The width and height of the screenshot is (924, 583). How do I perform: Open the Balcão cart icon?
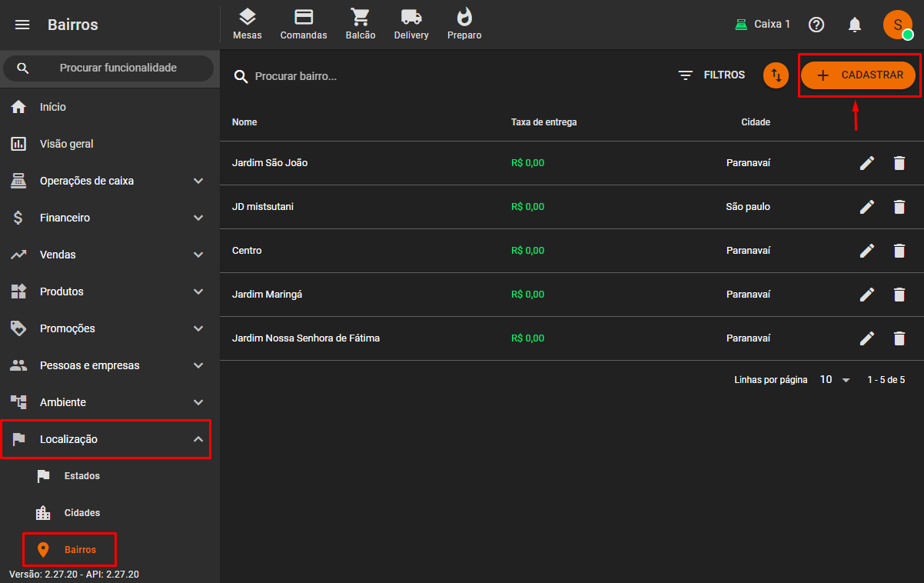(360, 24)
